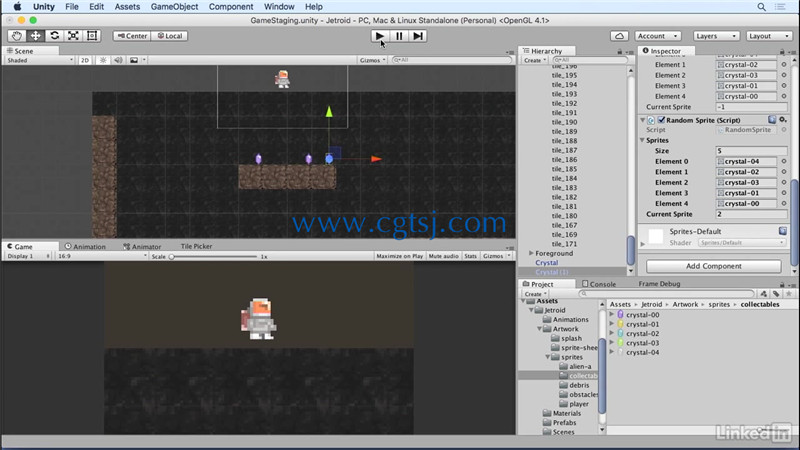Open the GameObject menu
The image size is (800, 450).
click(174, 7)
